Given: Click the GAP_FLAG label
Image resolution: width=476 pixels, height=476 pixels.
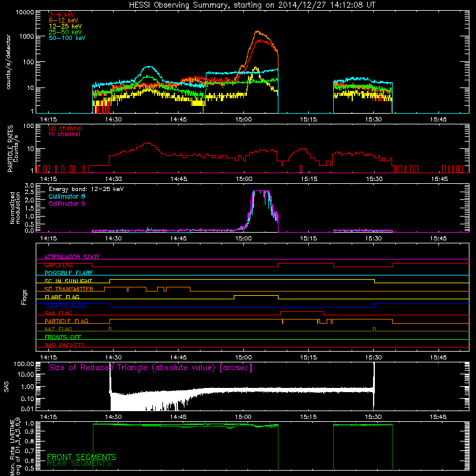Looking at the screenshot, I should point(58,265).
